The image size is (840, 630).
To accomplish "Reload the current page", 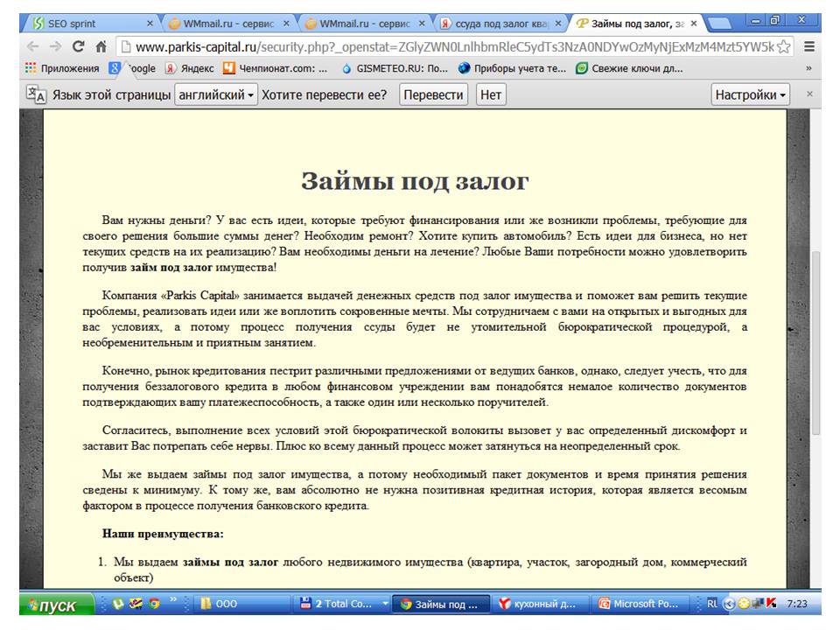I will pyautogui.click(x=78, y=46).
